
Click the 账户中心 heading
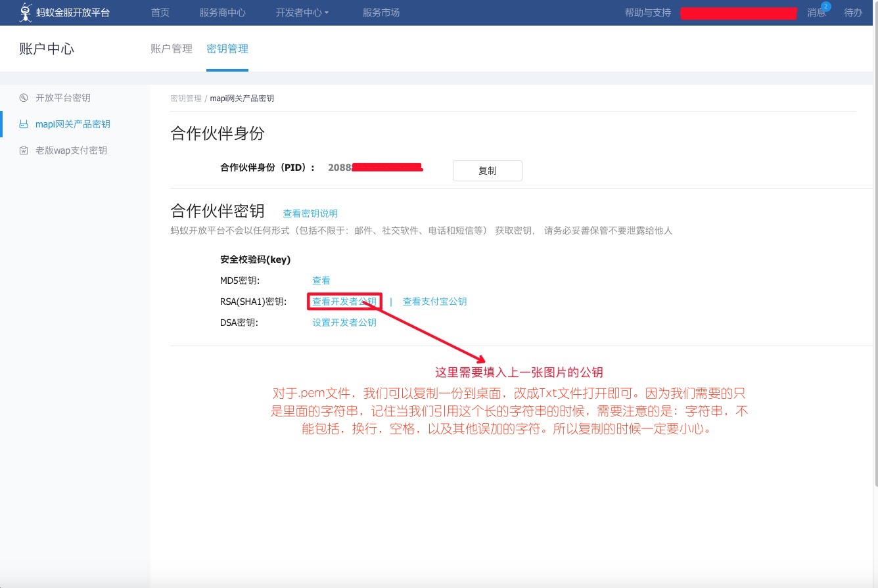(47, 49)
